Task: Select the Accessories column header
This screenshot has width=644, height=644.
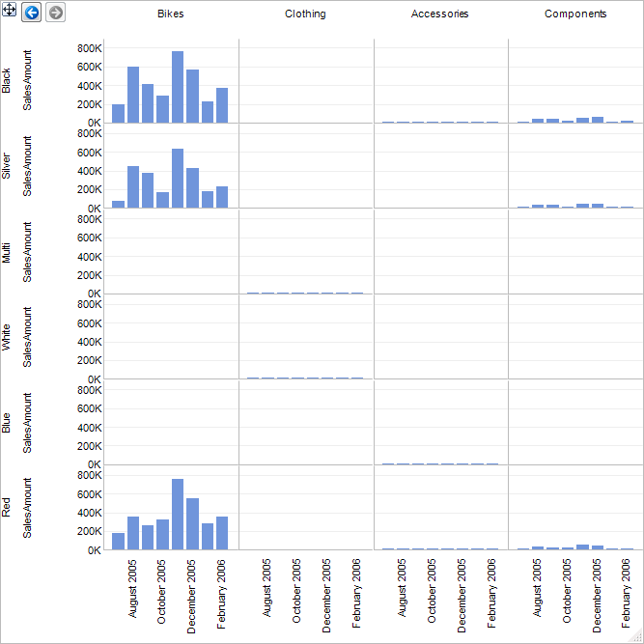Action: [439, 14]
